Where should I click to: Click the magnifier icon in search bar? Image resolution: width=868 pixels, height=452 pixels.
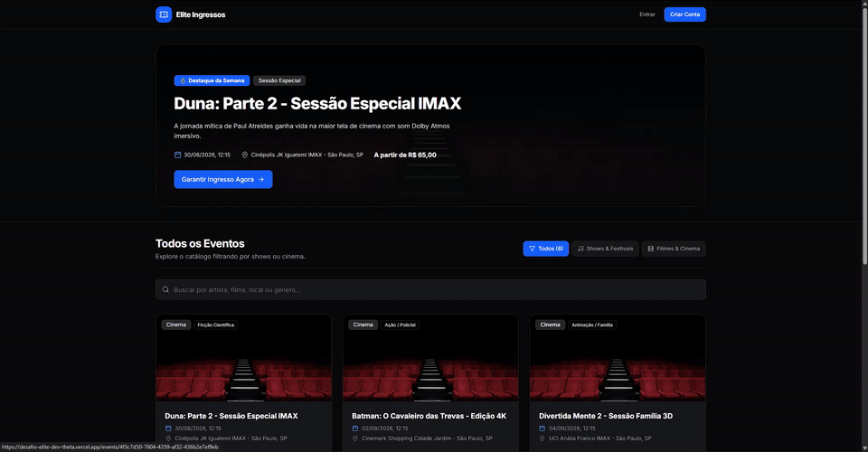[165, 289]
